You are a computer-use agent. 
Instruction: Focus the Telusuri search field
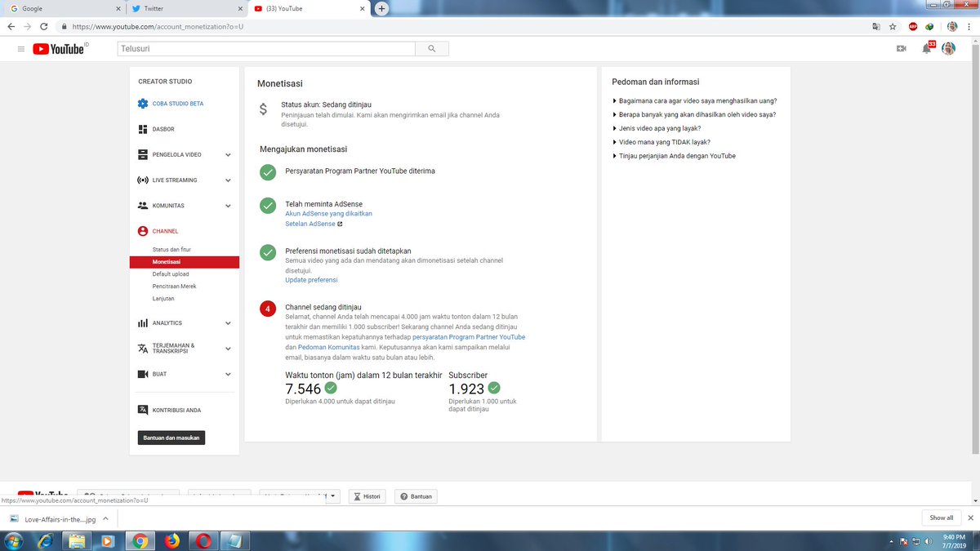(265, 49)
